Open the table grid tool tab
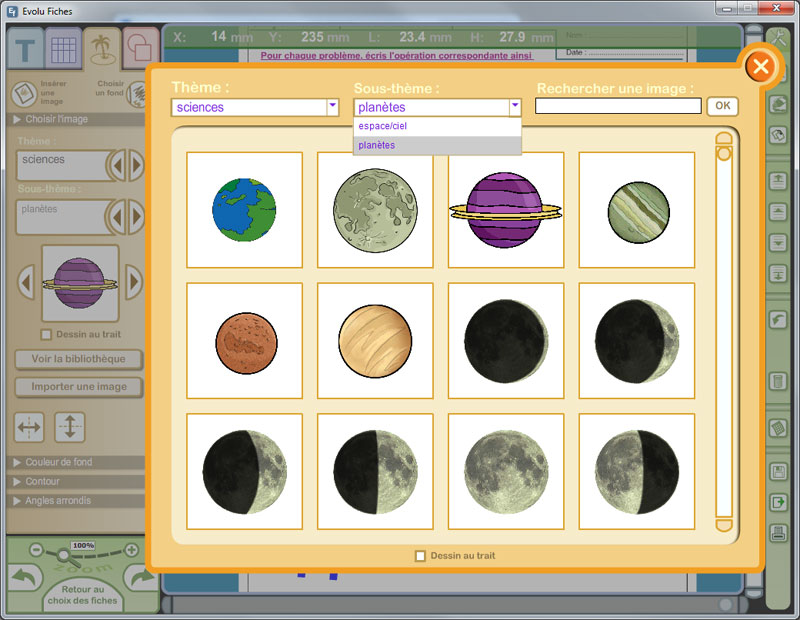Screen dimensions: 800x620 coord(64,50)
